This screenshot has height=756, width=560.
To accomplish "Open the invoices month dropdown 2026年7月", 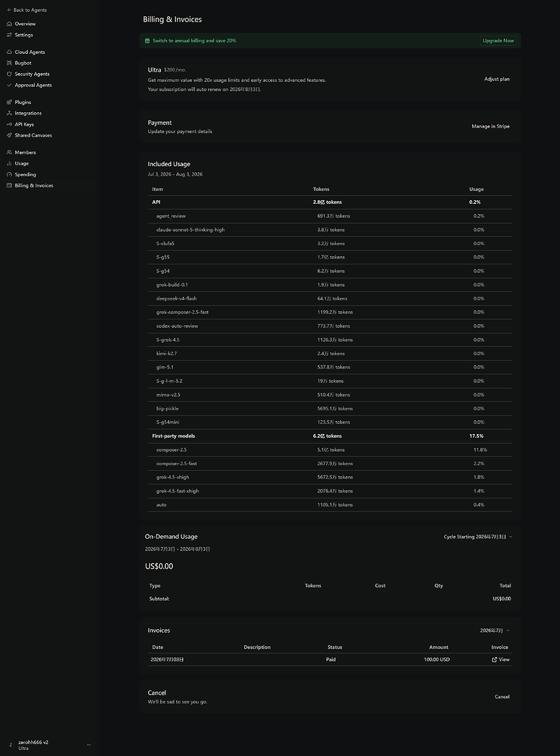I will tap(495, 630).
